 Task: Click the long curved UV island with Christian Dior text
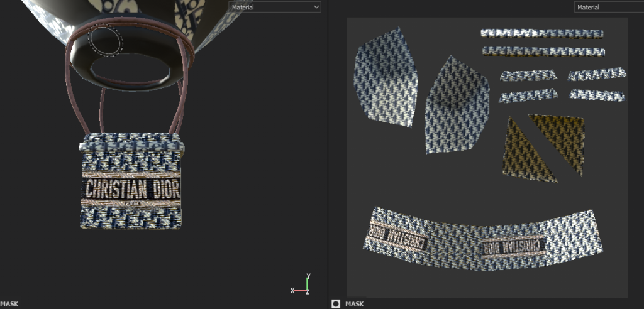click(482, 237)
